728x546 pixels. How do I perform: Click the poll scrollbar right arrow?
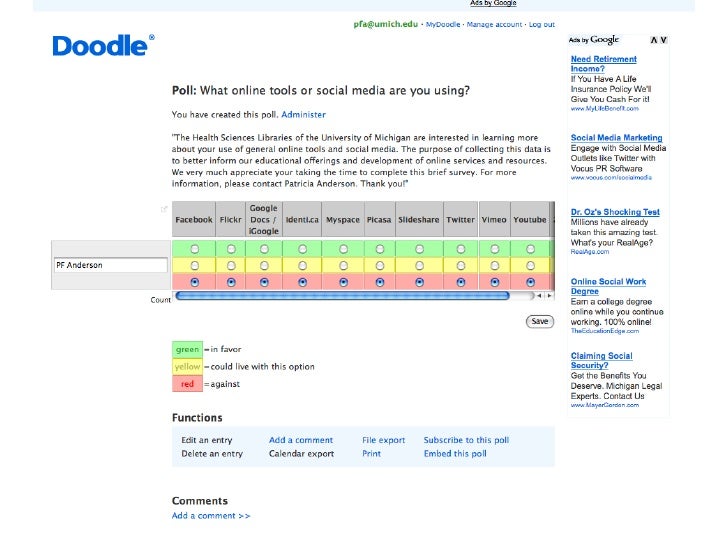click(549, 295)
